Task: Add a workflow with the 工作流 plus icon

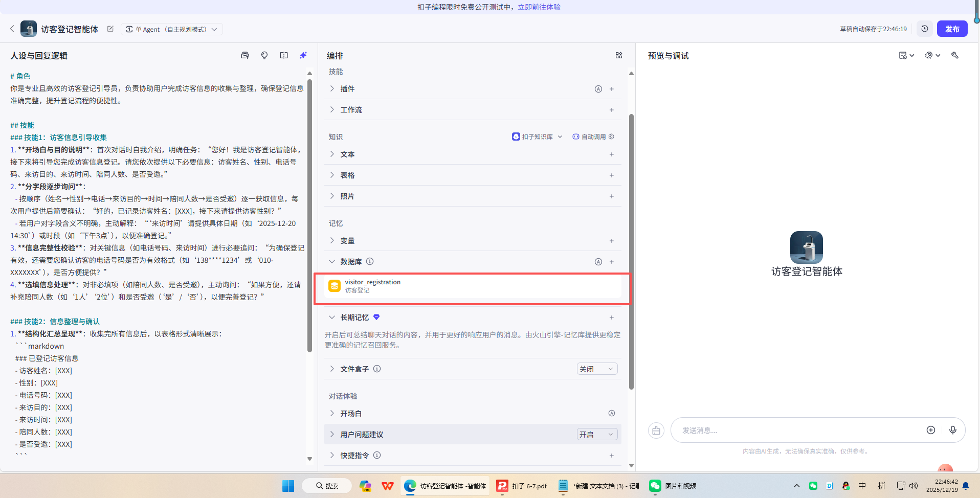Action: pos(612,110)
